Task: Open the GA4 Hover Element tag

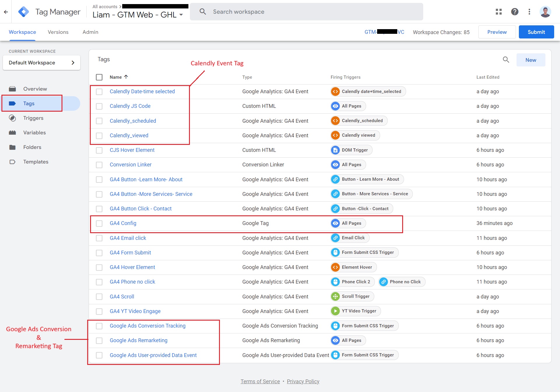Action: 132,267
